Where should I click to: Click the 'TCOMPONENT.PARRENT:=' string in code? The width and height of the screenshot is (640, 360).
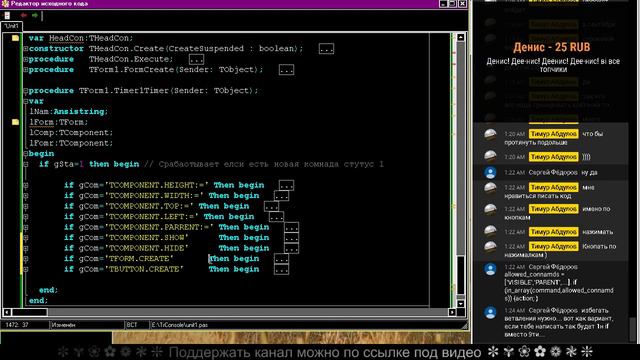(x=159, y=227)
